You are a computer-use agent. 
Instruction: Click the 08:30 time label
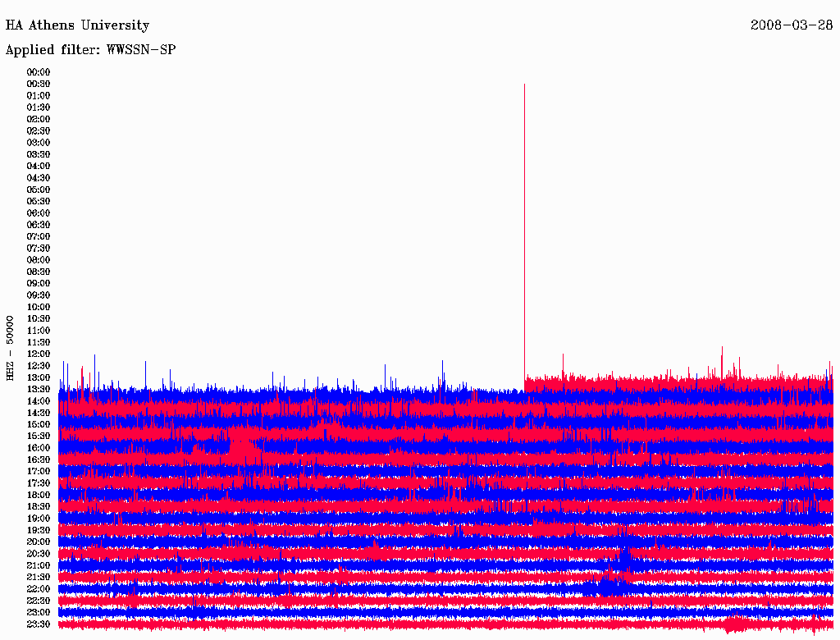39,272
